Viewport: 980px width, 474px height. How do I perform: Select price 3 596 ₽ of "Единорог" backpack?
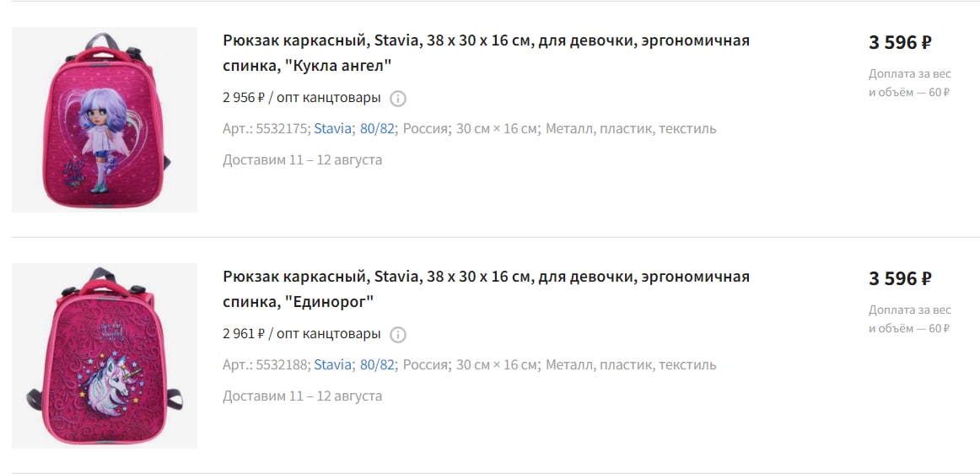(900, 278)
